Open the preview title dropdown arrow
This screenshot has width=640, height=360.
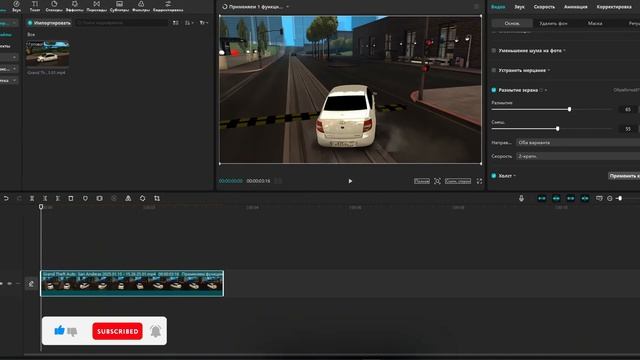288,7
